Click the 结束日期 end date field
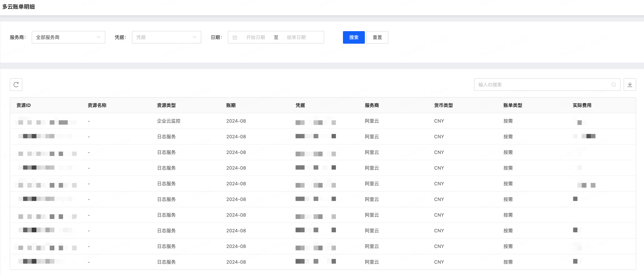The image size is (644, 275). pyautogui.click(x=296, y=37)
